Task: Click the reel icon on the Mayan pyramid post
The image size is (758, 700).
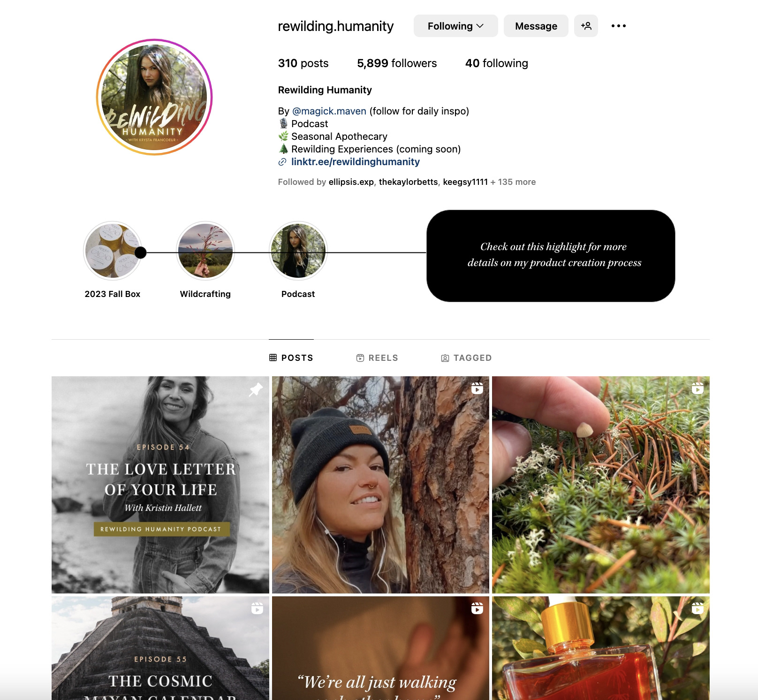Action: pos(257,609)
